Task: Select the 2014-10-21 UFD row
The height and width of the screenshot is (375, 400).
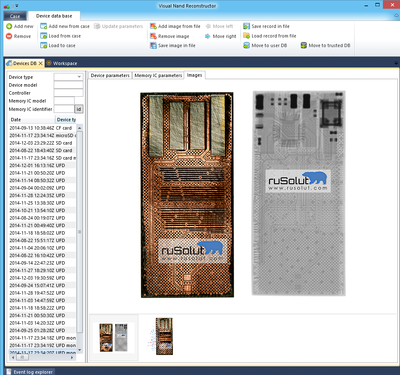Action: pyautogui.click(x=43, y=210)
